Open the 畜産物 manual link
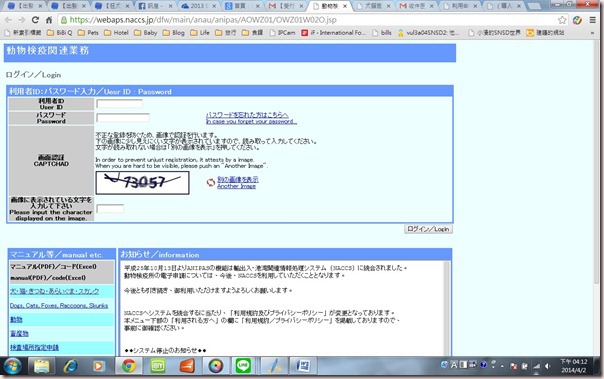Image resolution: width=604 pixels, height=379 pixels. (19, 334)
